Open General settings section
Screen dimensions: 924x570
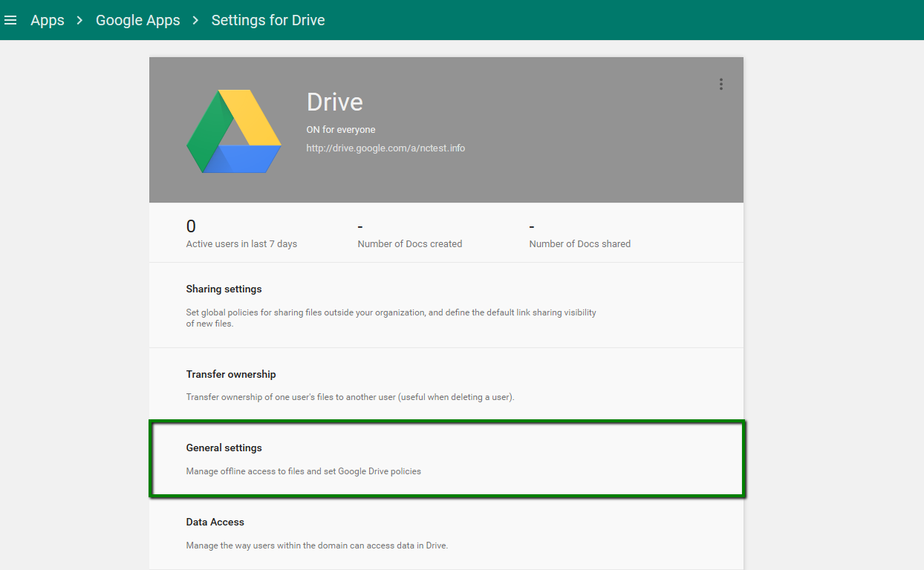click(x=446, y=459)
